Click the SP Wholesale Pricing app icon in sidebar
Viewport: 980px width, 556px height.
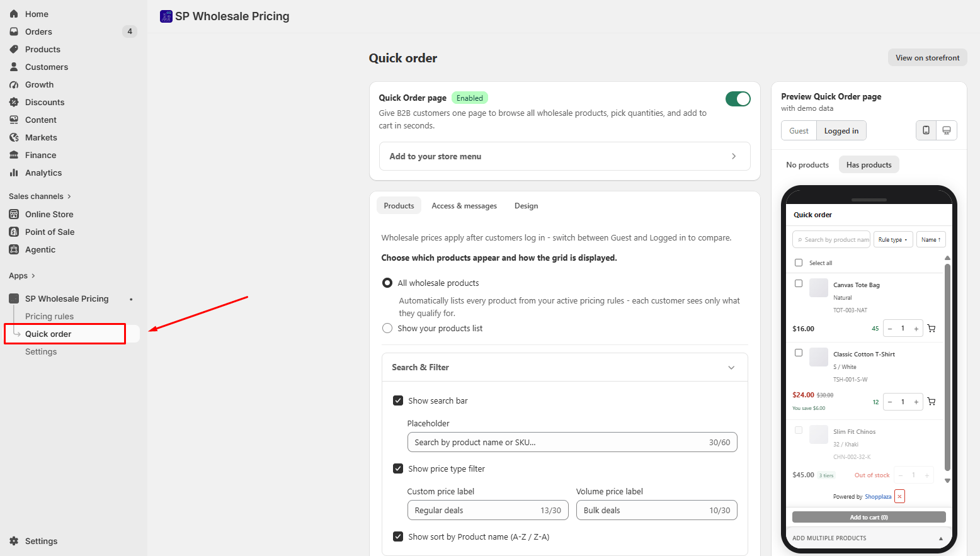pos(14,298)
